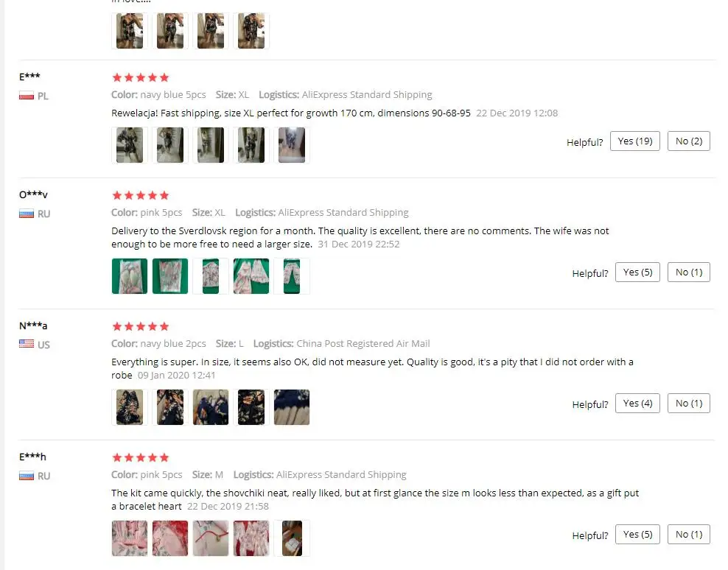Click No (2) on the E*** review
The height and width of the screenshot is (570, 728).
click(x=688, y=141)
